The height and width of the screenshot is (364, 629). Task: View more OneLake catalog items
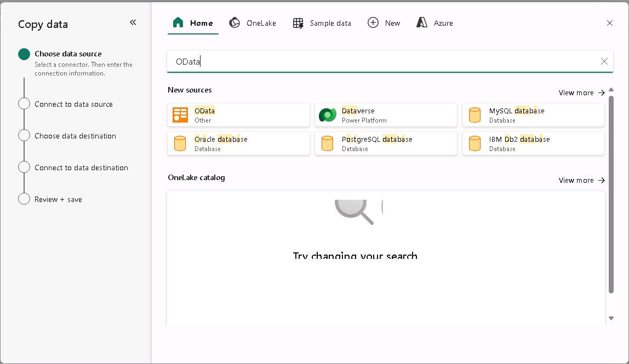pos(581,180)
